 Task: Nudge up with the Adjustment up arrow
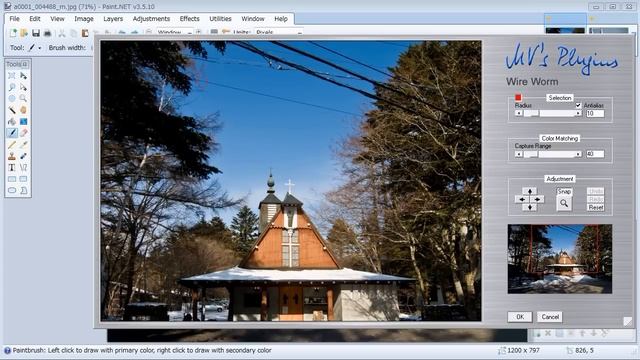coord(530,191)
